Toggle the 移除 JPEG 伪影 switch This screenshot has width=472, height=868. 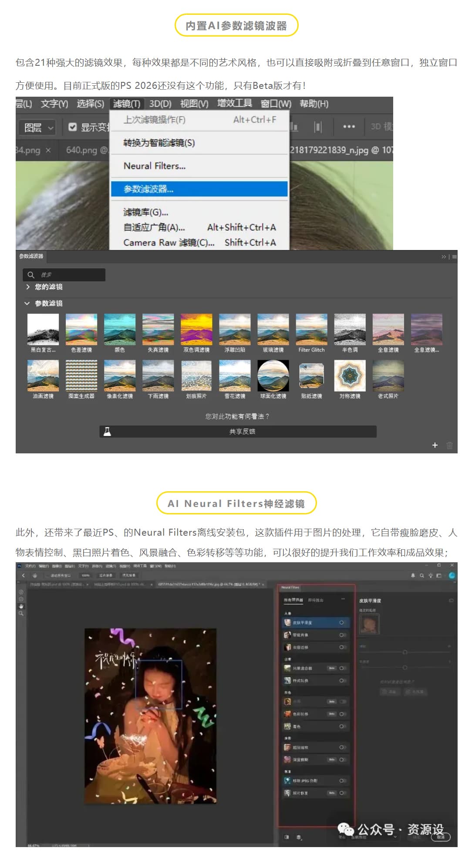click(x=343, y=780)
